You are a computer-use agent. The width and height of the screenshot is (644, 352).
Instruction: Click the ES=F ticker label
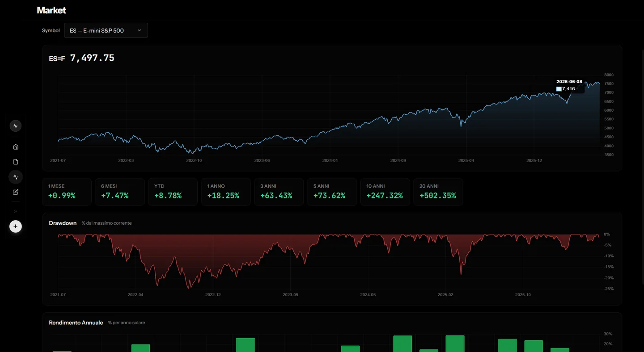coord(57,59)
